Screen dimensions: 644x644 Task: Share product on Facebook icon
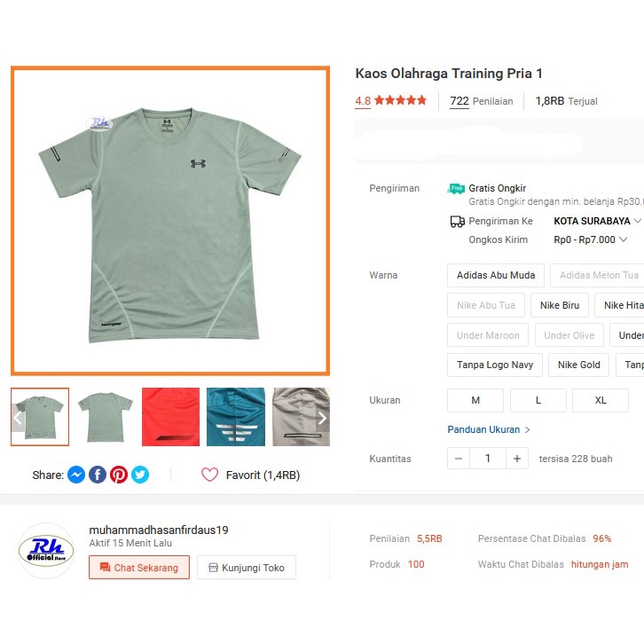(x=98, y=475)
